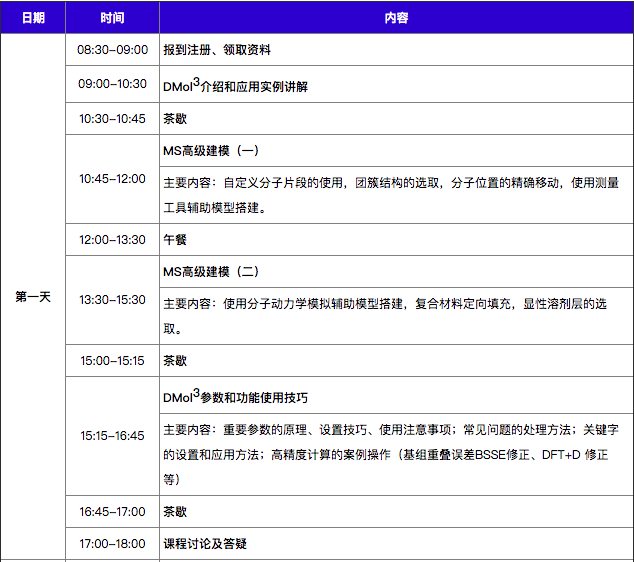Image resolution: width=634 pixels, height=562 pixels.
Task: Click the 16:45–17:00 time cell
Action: 112,511
